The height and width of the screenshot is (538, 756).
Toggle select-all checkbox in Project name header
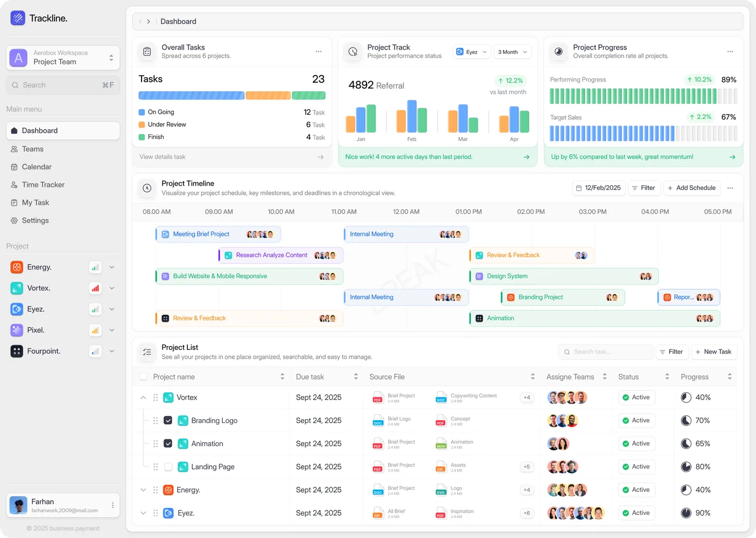(143, 377)
